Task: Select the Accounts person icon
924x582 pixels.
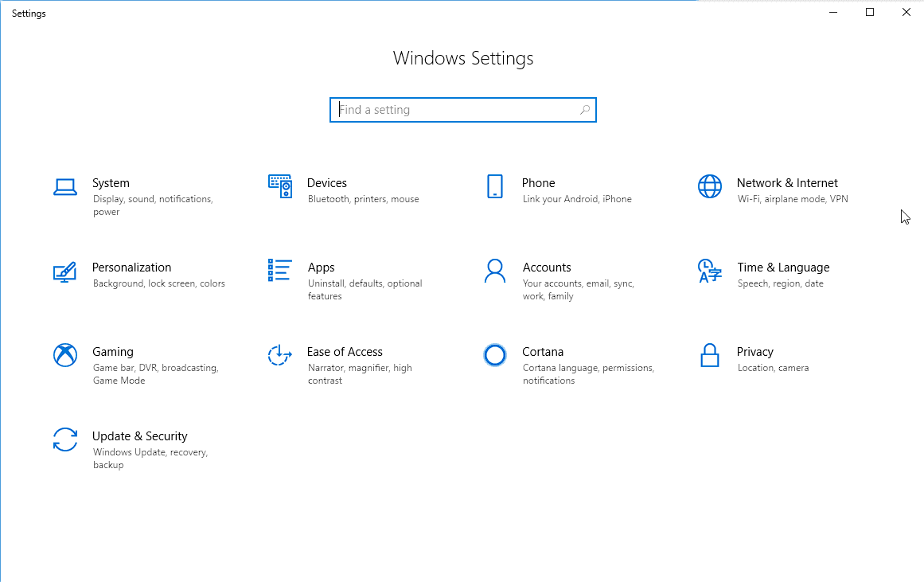Action: click(495, 271)
